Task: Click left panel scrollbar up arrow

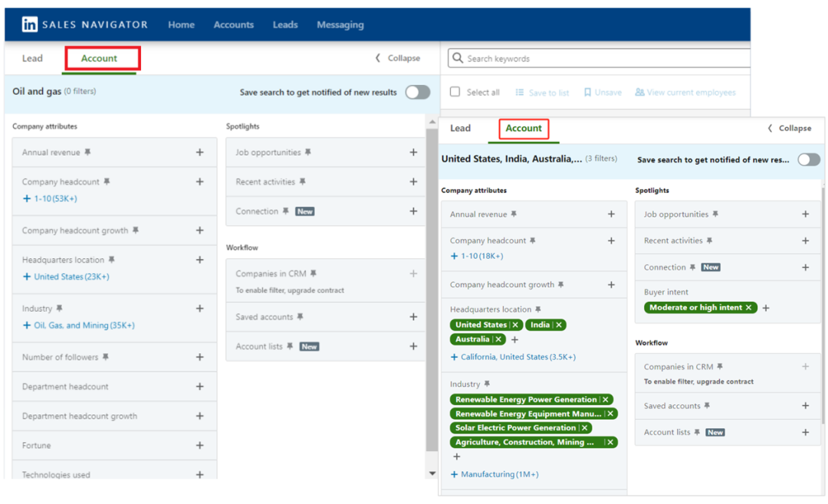Action: (432, 122)
